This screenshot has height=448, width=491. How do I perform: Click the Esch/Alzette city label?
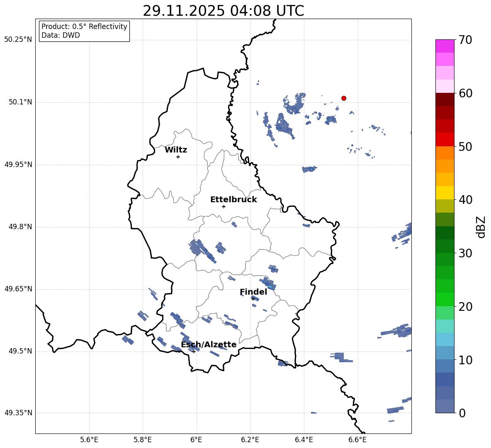(x=209, y=344)
